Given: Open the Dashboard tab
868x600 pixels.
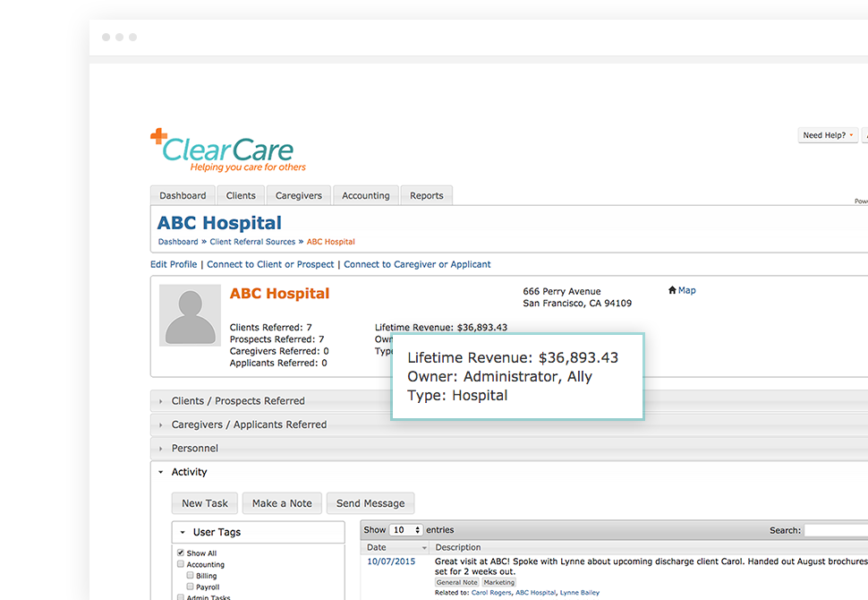Looking at the screenshot, I should (x=183, y=195).
